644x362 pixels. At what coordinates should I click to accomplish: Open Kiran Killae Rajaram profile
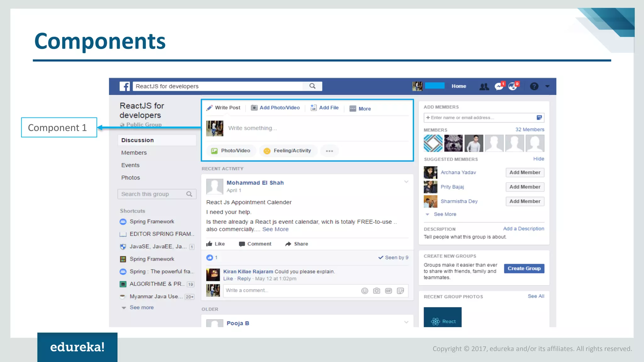pos(248,271)
